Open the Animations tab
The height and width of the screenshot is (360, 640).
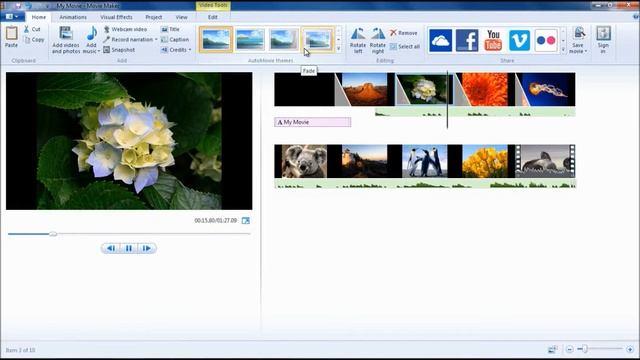point(73,17)
